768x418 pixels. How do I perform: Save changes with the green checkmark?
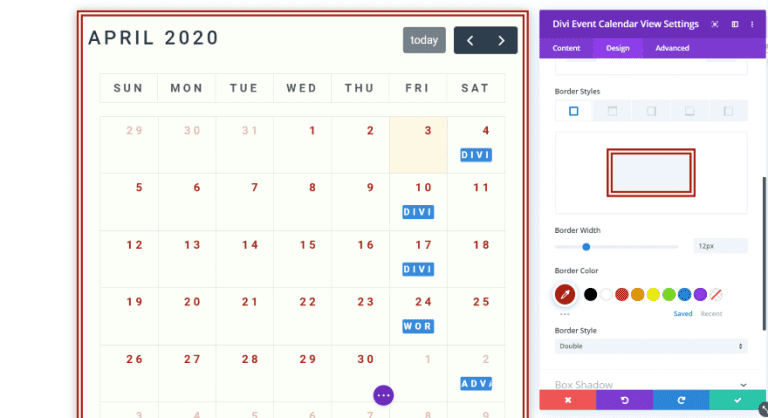click(x=737, y=400)
